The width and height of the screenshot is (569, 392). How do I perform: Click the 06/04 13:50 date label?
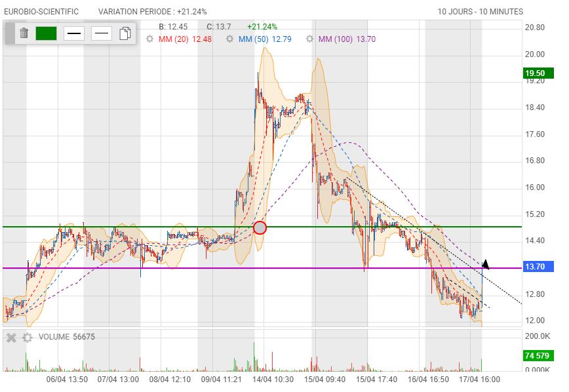[x=67, y=380]
